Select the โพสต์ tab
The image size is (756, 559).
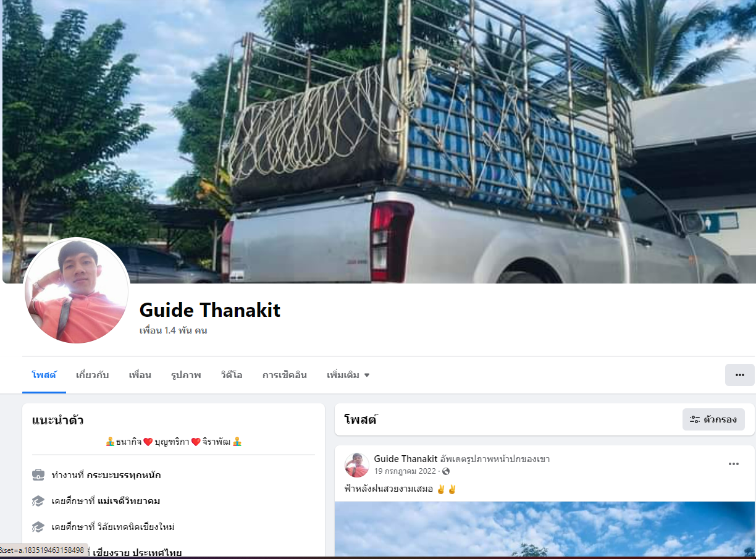44,375
